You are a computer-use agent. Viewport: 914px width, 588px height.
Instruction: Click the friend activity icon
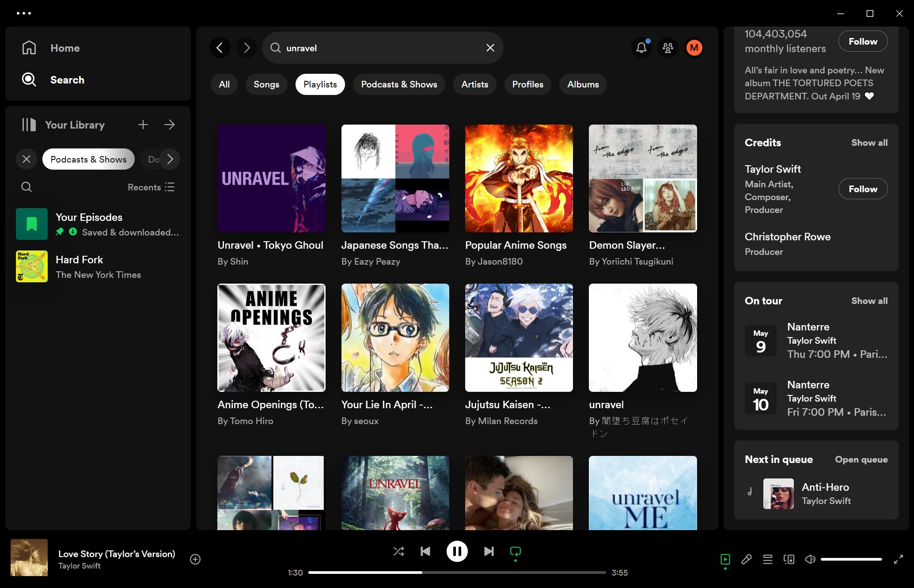pos(667,47)
